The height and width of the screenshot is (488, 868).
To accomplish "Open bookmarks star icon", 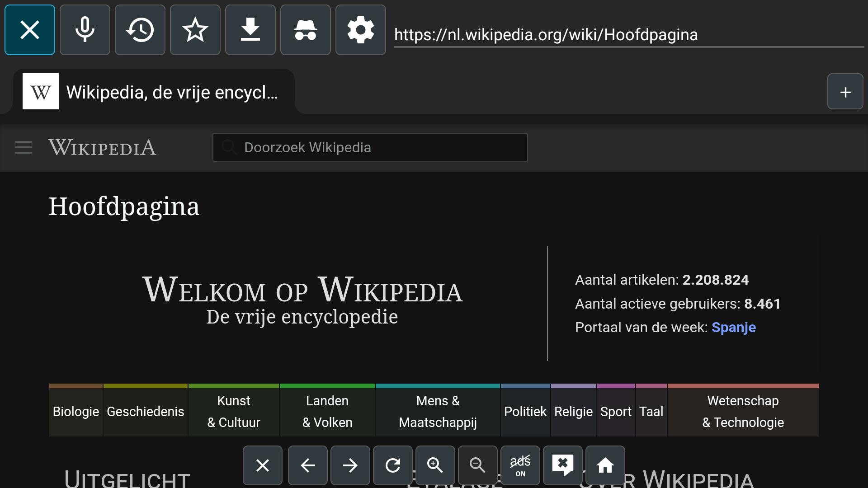I will click(195, 30).
